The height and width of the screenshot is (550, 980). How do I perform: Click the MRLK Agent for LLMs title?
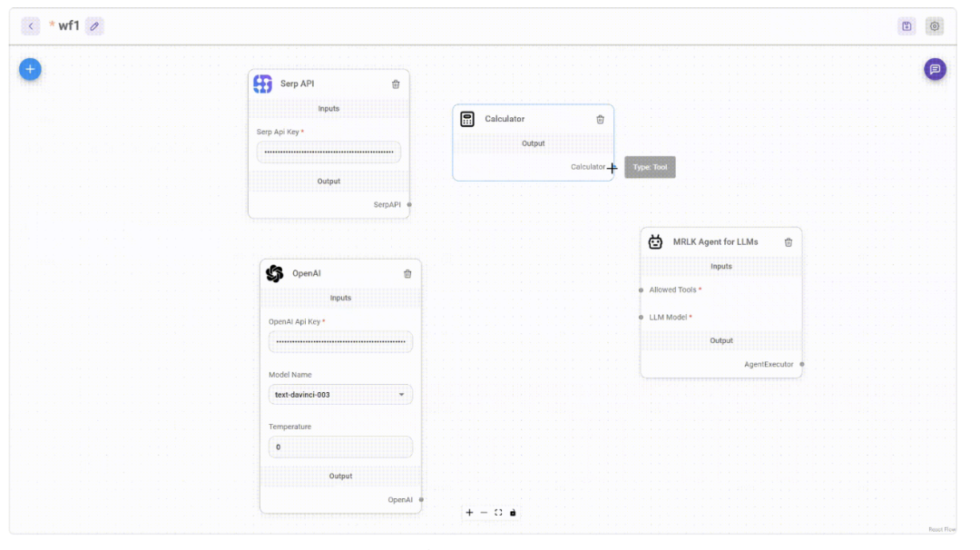pyautogui.click(x=716, y=242)
